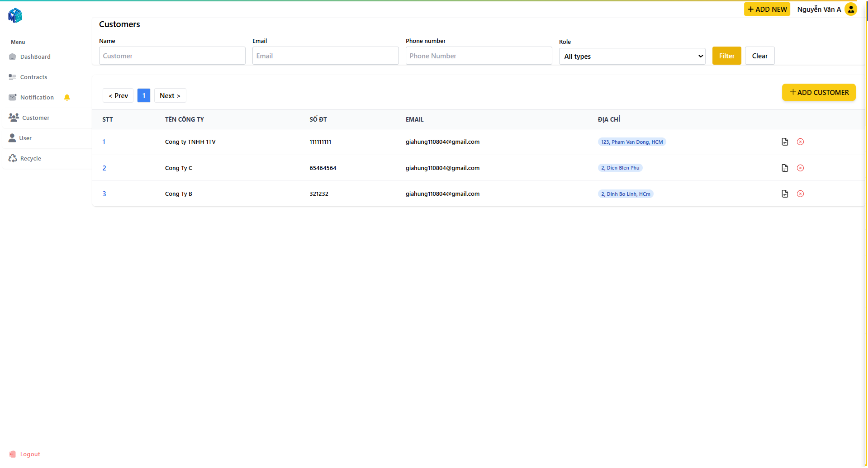Expand the Role All types dropdown
Image resolution: width=868 pixels, height=468 pixels.
click(x=632, y=57)
